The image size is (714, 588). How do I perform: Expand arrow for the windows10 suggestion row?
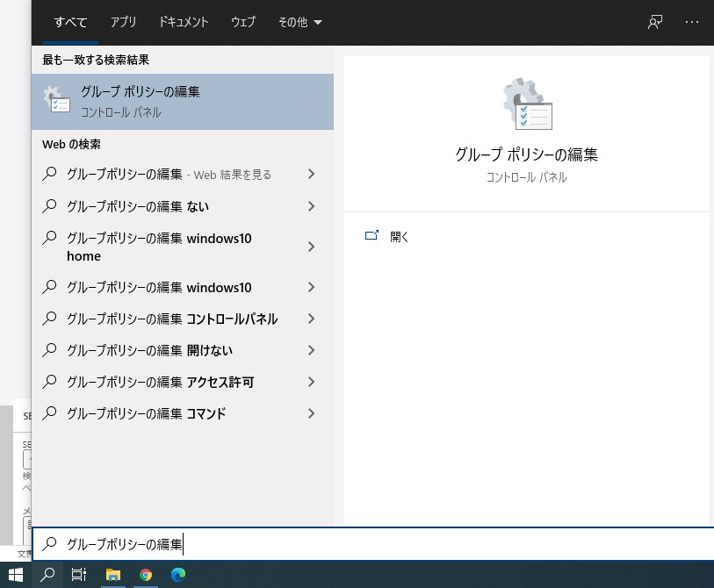312,287
